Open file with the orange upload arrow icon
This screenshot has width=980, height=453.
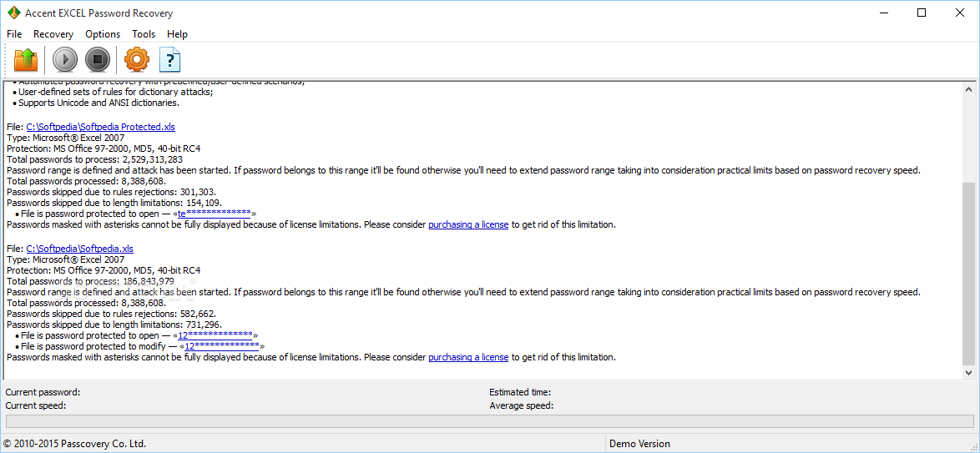click(x=26, y=60)
